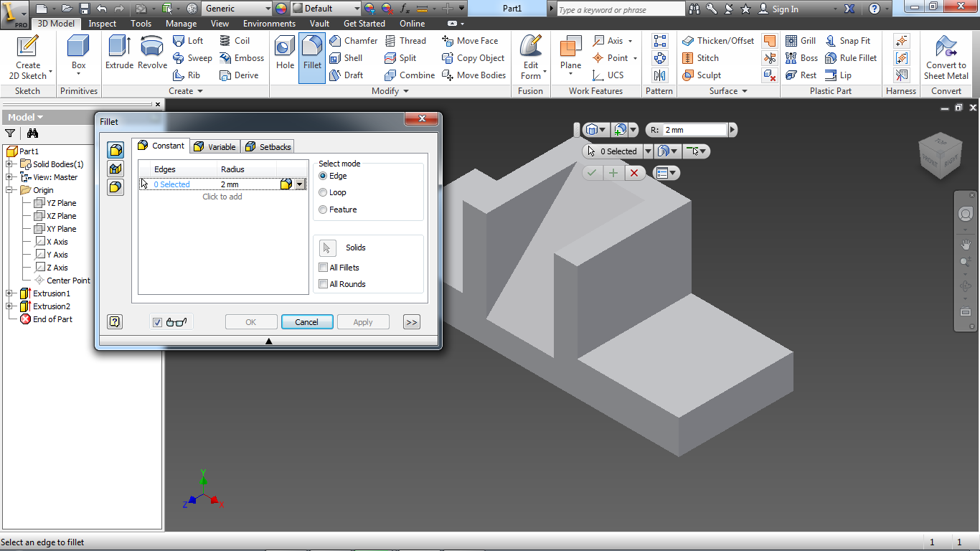Screen dimensions: 980x551
Task: Expand the Extrusion2 feature node
Action: click(9, 306)
